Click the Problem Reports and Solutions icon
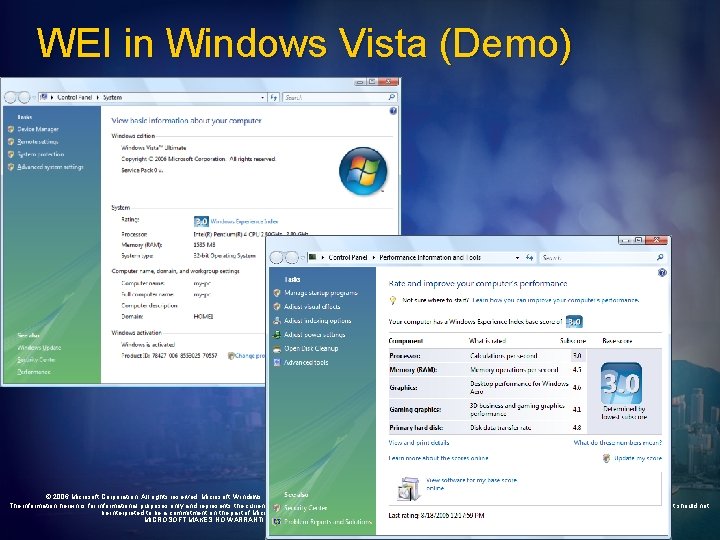 coord(277,522)
